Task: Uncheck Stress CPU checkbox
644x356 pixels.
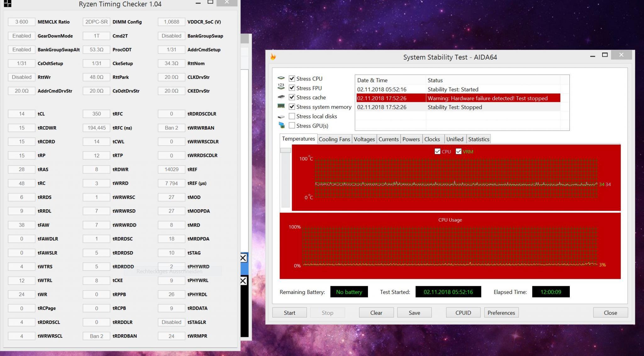Action: (x=292, y=78)
